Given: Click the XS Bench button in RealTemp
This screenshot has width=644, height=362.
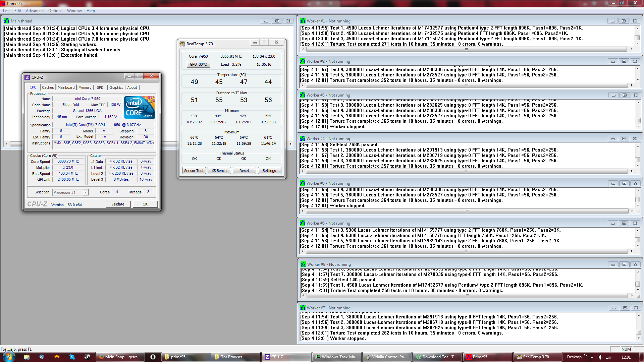Looking at the screenshot, I should [219, 171].
